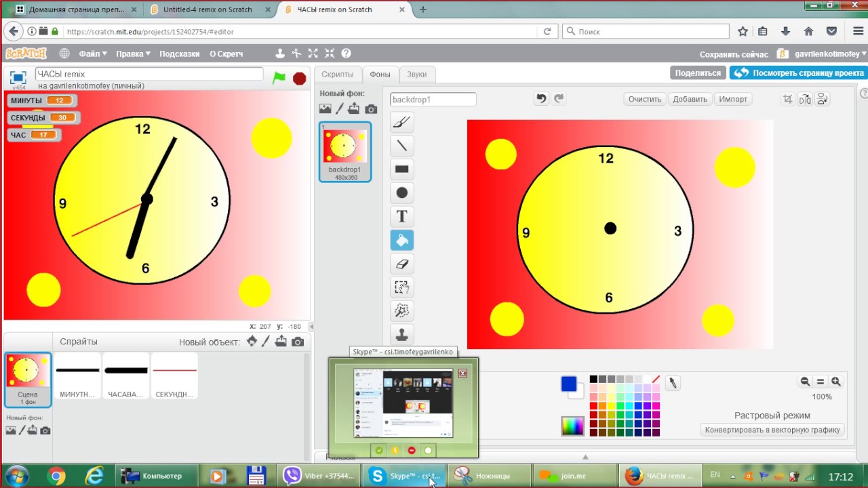Click the green flag to run
Viewport: 868px width, 488px height.
click(x=279, y=78)
